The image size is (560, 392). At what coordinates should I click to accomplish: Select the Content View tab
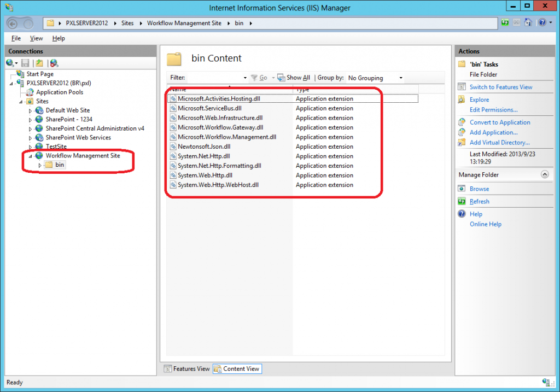point(237,368)
